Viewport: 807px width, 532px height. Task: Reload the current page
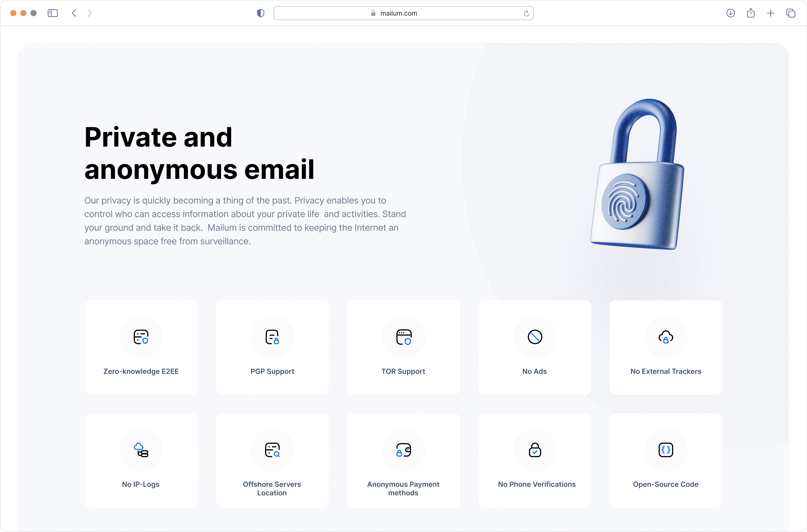tap(526, 13)
